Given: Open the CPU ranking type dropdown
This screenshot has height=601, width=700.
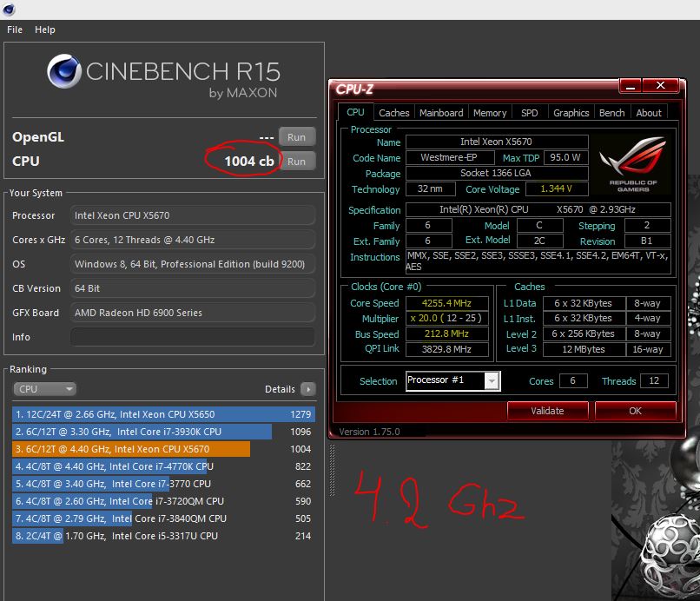Looking at the screenshot, I should pyautogui.click(x=44, y=389).
